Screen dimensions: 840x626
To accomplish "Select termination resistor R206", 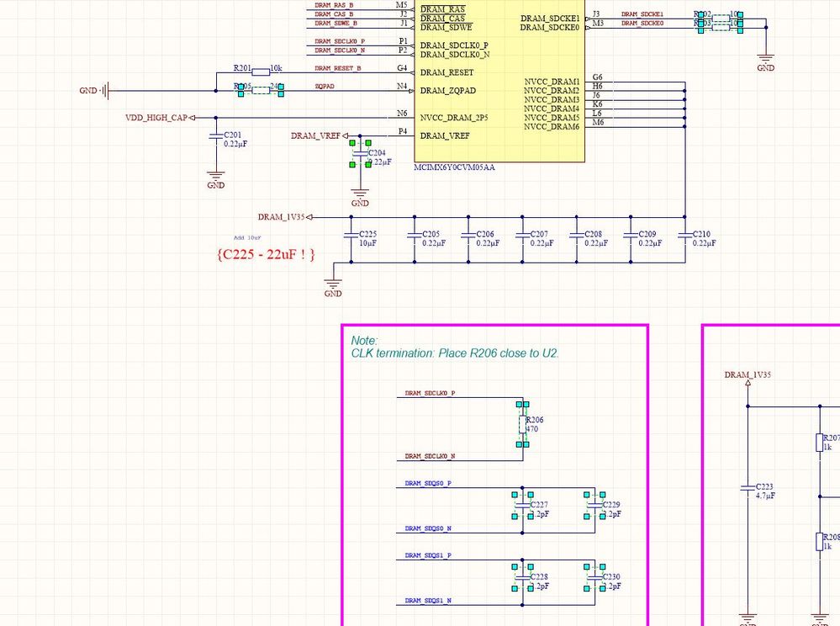I will [523, 424].
